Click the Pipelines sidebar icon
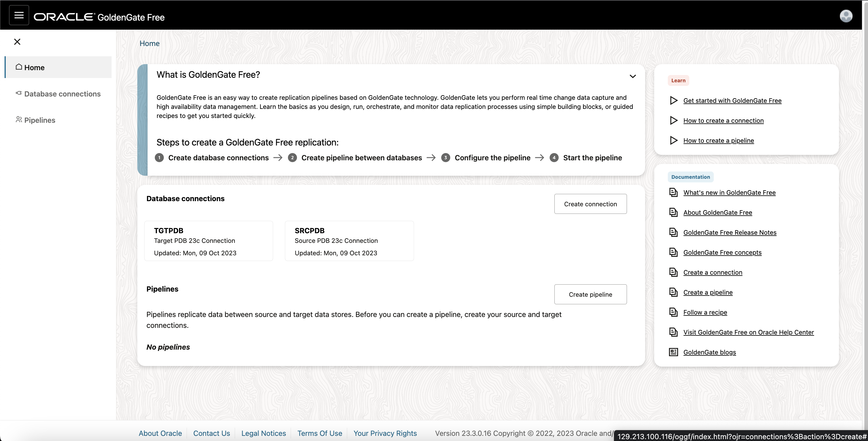 click(18, 119)
